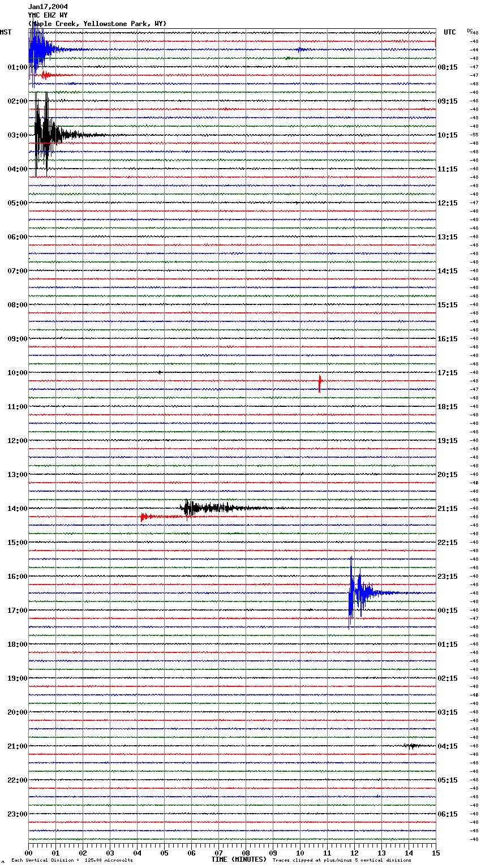Click the TIME (MINUTES) axis title

point(239,860)
